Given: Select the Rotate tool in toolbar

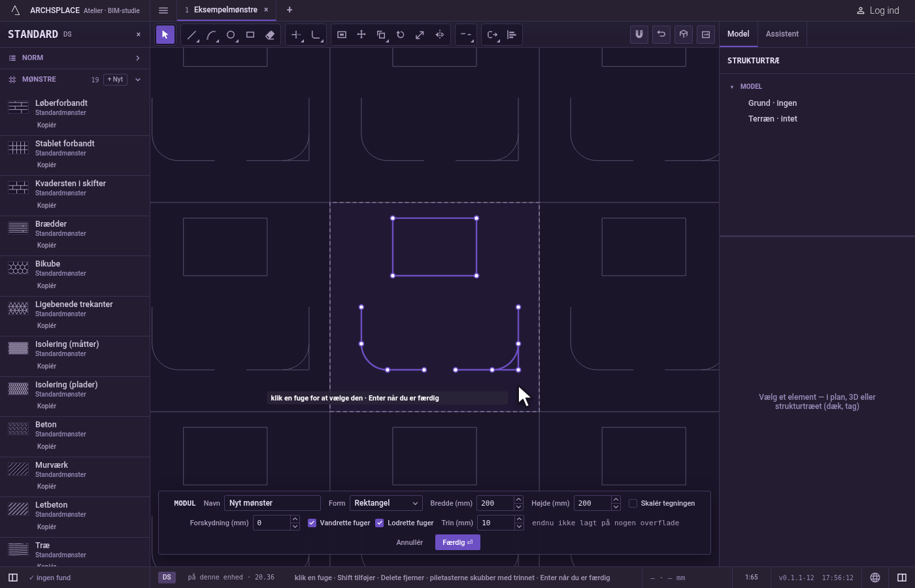Looking at the screenshot, I should click(x=401, y=35).
